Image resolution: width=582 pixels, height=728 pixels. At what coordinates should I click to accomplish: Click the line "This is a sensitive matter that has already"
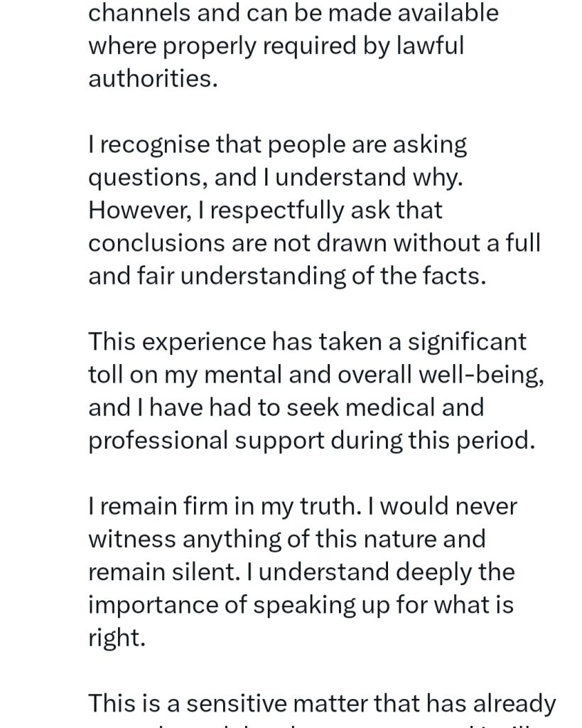321,703
